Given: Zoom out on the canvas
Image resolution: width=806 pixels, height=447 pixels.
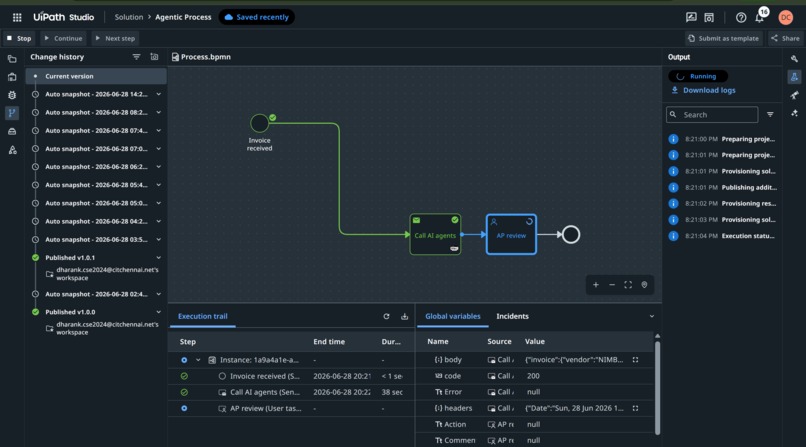Looking at the screenshot, I should 612,285.
